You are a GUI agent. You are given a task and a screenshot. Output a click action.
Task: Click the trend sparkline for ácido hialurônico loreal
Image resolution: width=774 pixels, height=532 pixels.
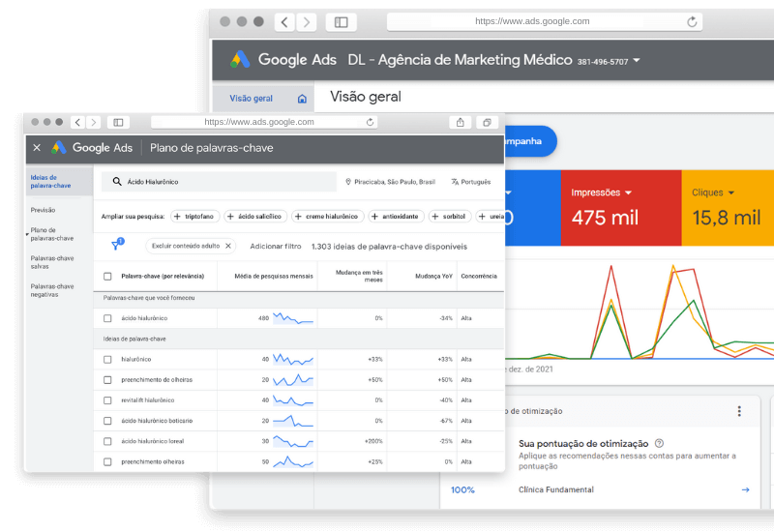[x=293, y=441]
